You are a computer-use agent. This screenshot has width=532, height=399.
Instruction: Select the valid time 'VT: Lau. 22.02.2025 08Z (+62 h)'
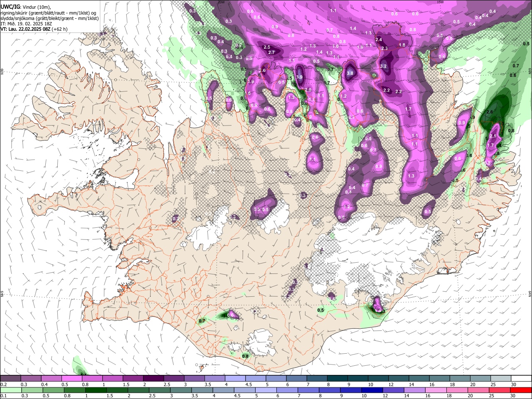point(34,29)
